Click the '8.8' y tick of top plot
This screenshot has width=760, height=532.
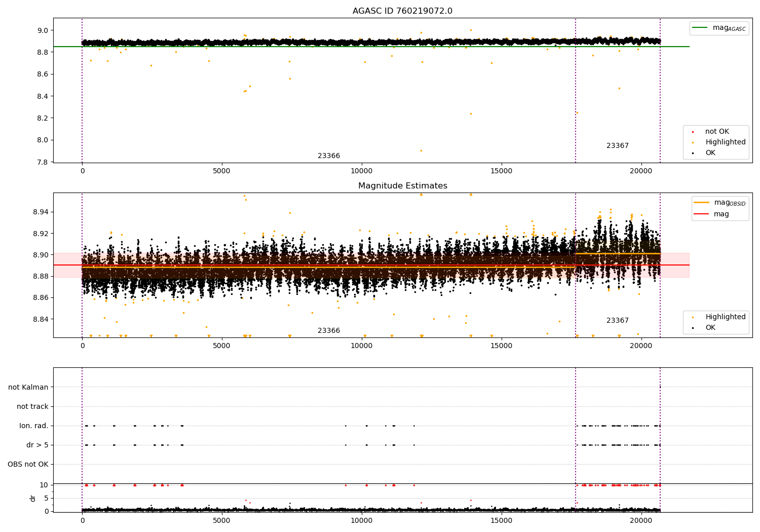click(43, 52)
